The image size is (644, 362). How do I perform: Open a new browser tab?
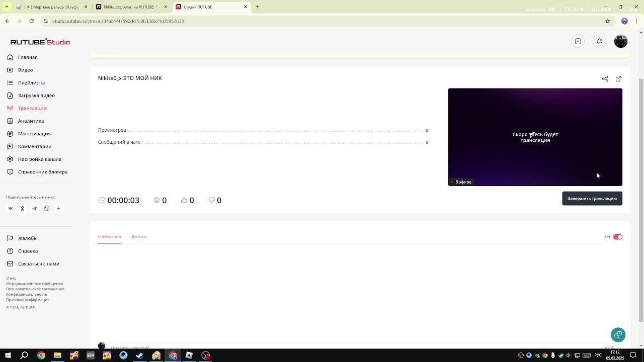pos(258,7)
